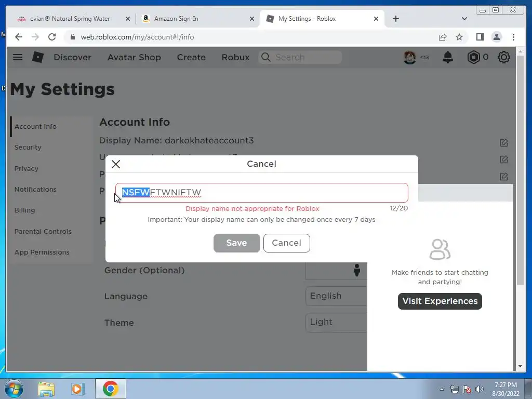Click the Visit Experiences button
Viewport: 532px width, 399px height.
(x=440, y=301)
